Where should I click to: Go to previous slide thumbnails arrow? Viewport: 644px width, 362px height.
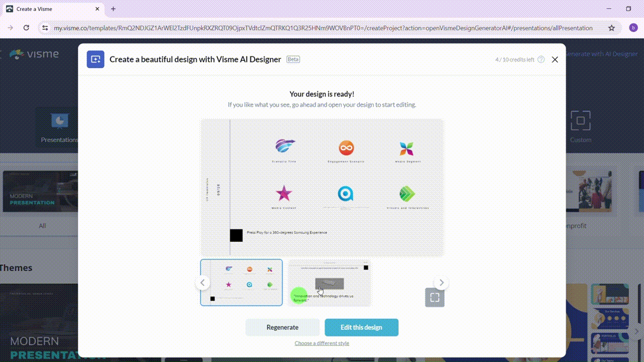(202, 283)
